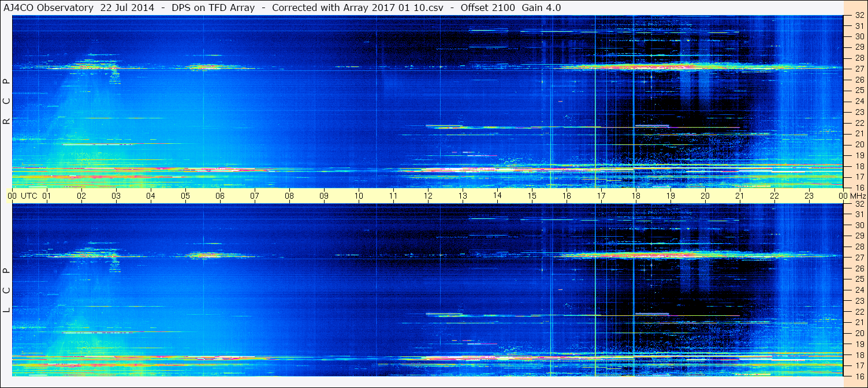Image resolution: width=868 pixels, height=388 pixels.
Task: Click the 22 frequency label of LCP panel
Action: (x=859, y=312)
